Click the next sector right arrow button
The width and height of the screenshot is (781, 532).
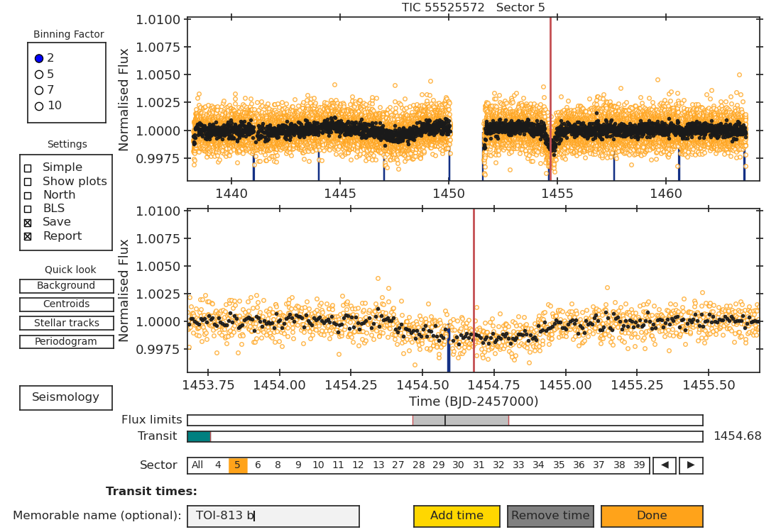[x=691, y=465]
